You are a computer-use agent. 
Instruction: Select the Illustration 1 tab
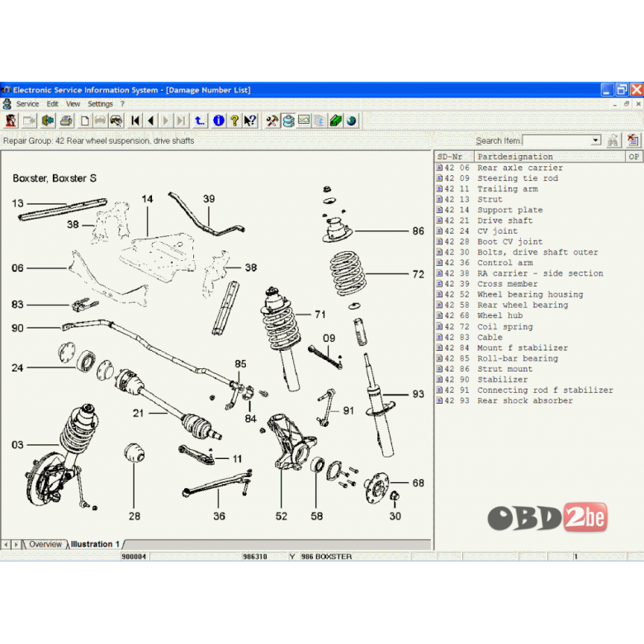tap(95, 544)
